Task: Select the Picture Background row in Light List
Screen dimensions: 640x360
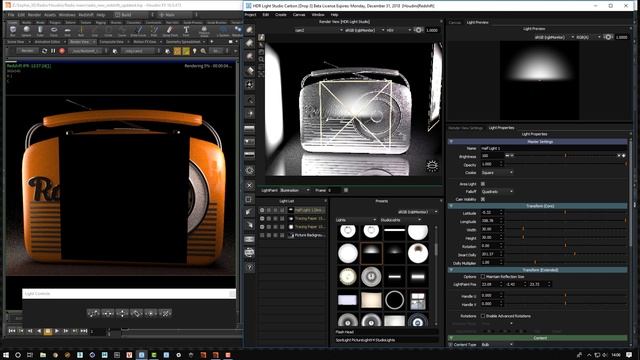Action: (x=293, y=235)
